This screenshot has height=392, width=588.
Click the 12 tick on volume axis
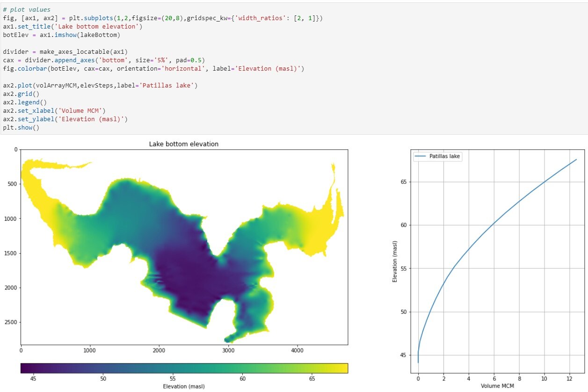click(569, 378)
